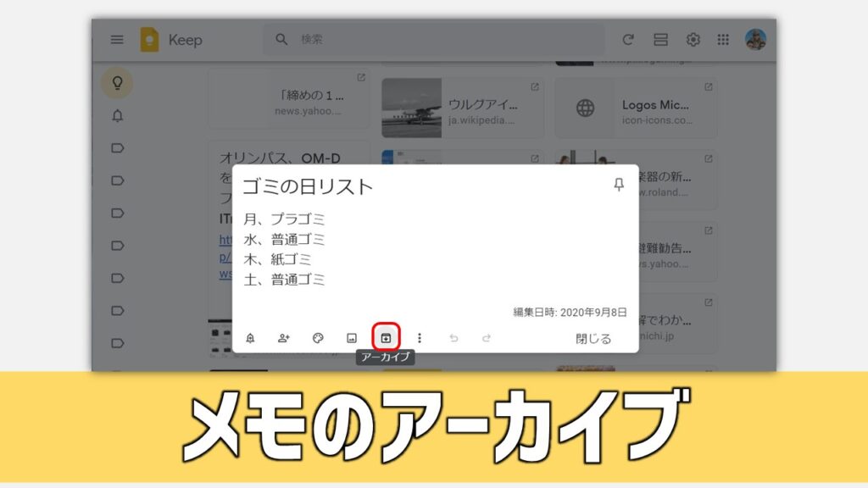Open the Remind me bell icon
The width and height of the screenshot is (868, 488).
(250, 338)
